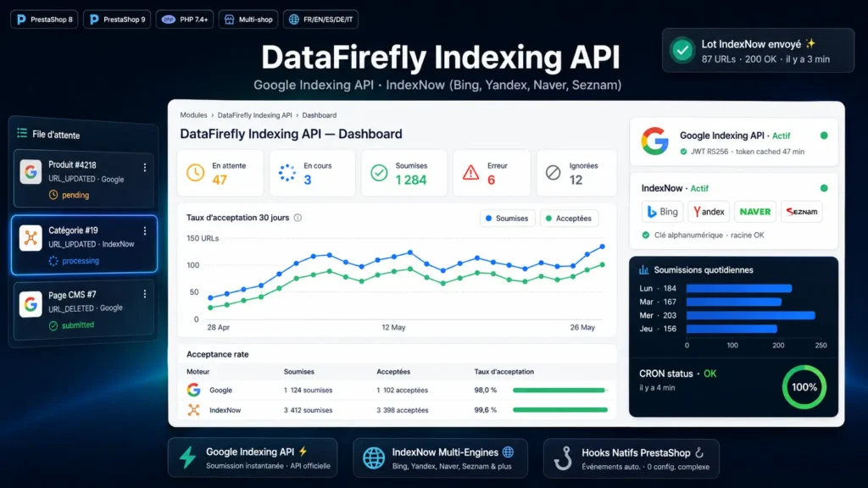Click the submitted check status icon

pos(53,325)
